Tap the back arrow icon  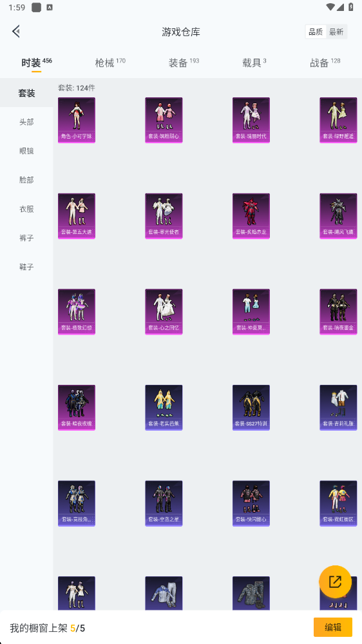point(16,31)
